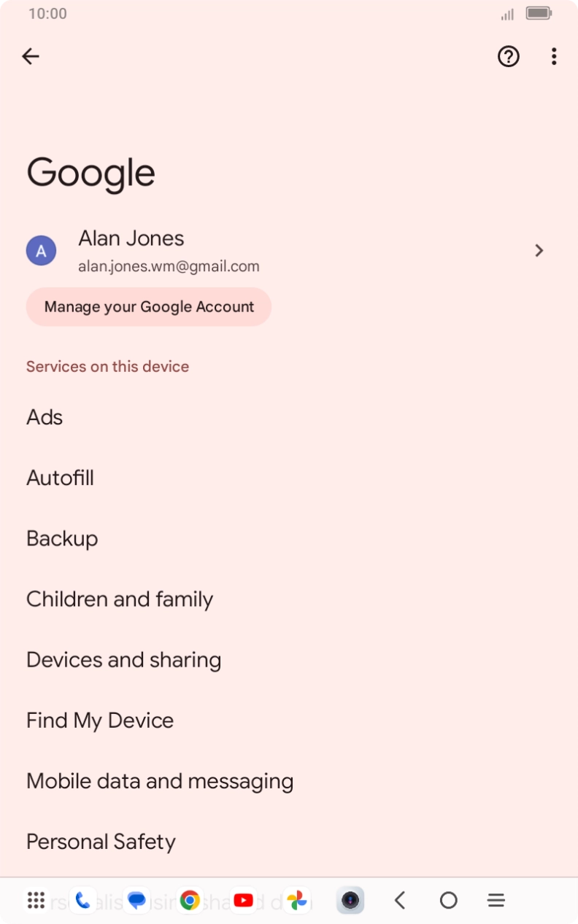Expand the Alan Jones account chevron
Screen dimensions: 578x924
(x=539, y=251)
